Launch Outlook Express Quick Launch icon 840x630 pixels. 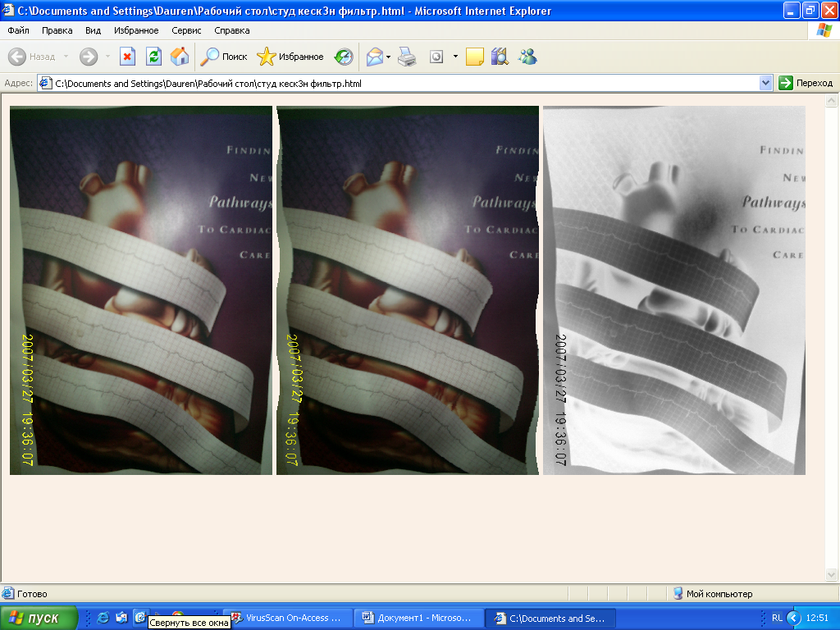(121, 618)
